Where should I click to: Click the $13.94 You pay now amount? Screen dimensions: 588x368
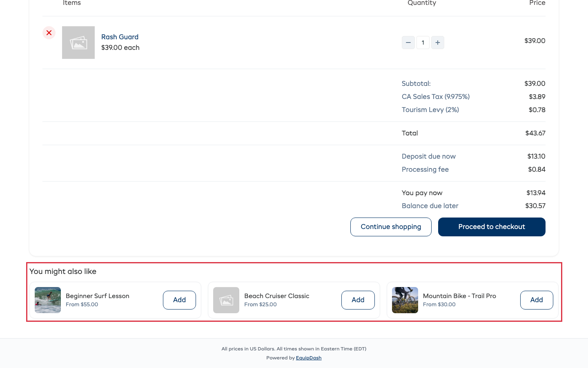click(536, 193)
